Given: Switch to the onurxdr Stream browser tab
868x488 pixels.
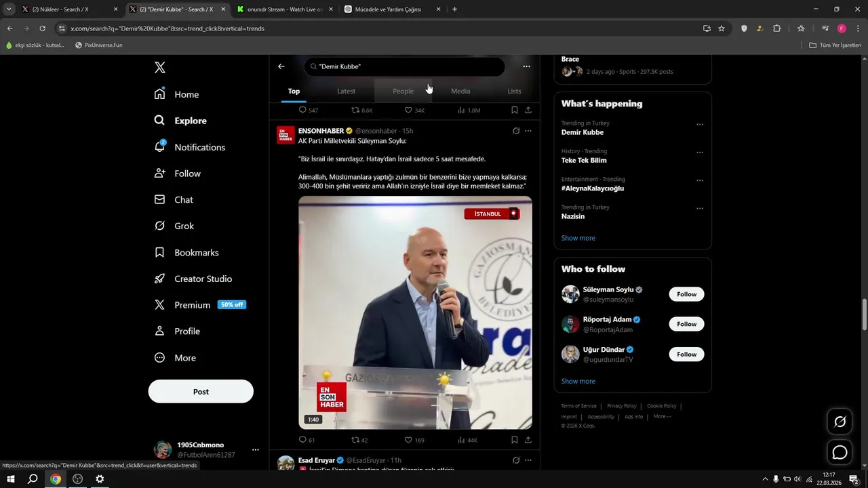Looking at the screenshot, I should point(285,9).
